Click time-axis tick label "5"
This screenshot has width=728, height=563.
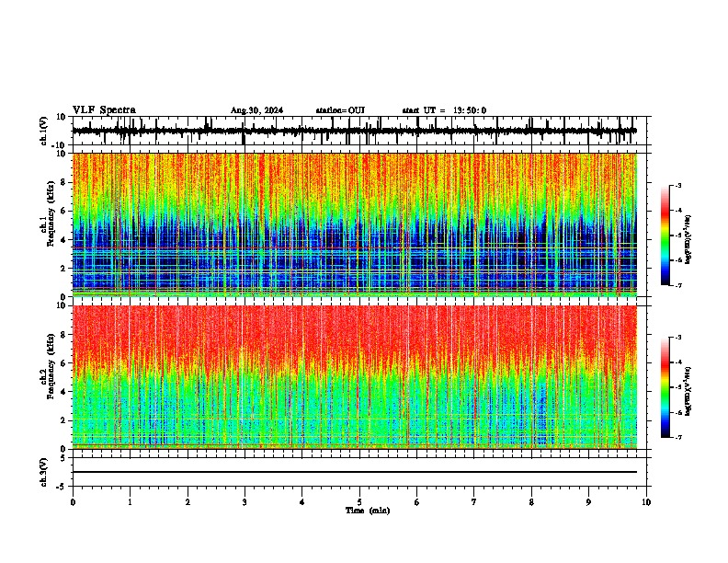point(359,502)
